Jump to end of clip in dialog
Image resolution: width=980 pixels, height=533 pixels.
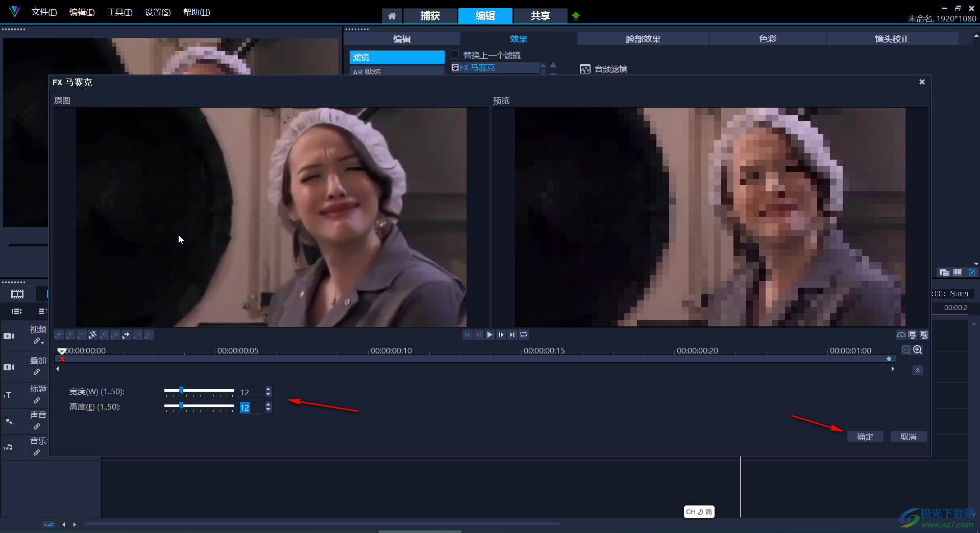(512, 335)
